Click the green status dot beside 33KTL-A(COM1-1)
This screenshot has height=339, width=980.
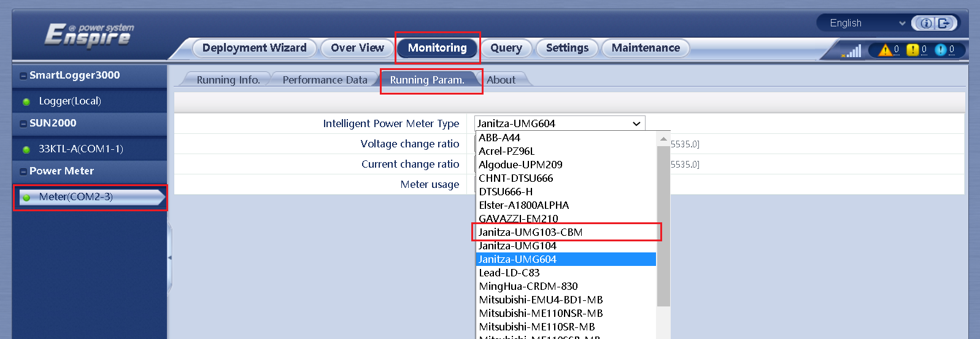click(26, 149)
